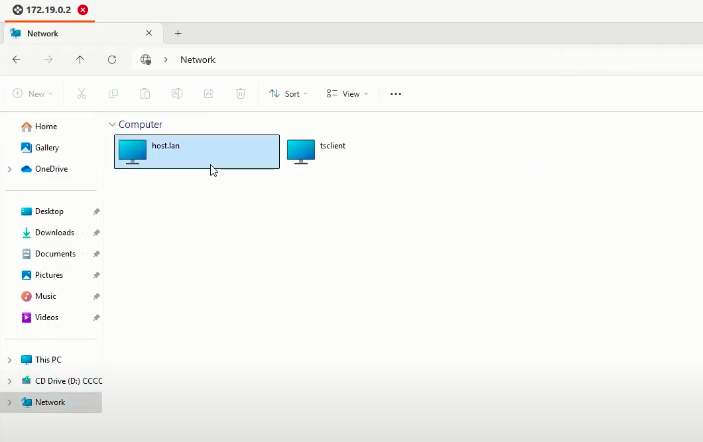The image size is (703, 442).
Task: Expand the Network tree node
Action: pyautogui.click(x=9, y=403)
